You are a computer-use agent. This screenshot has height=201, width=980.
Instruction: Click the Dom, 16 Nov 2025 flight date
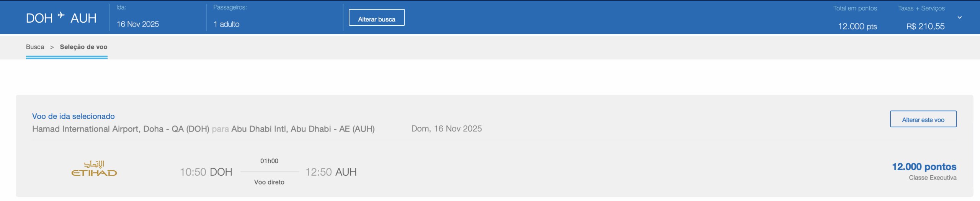[446, 129]
